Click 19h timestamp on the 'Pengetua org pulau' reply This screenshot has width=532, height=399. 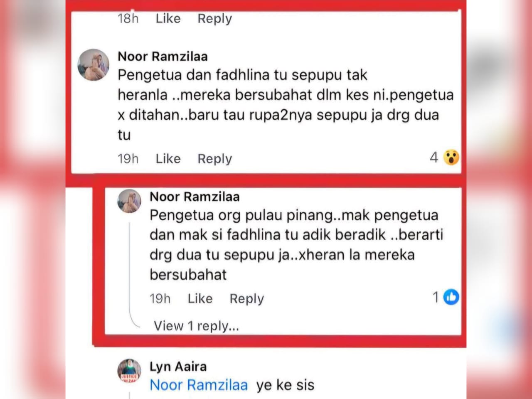(x=160, y=298)
